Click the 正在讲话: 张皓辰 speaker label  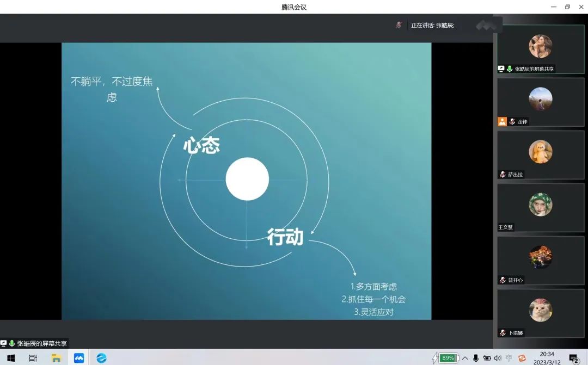pyautogui.click(x=432, y=25)
